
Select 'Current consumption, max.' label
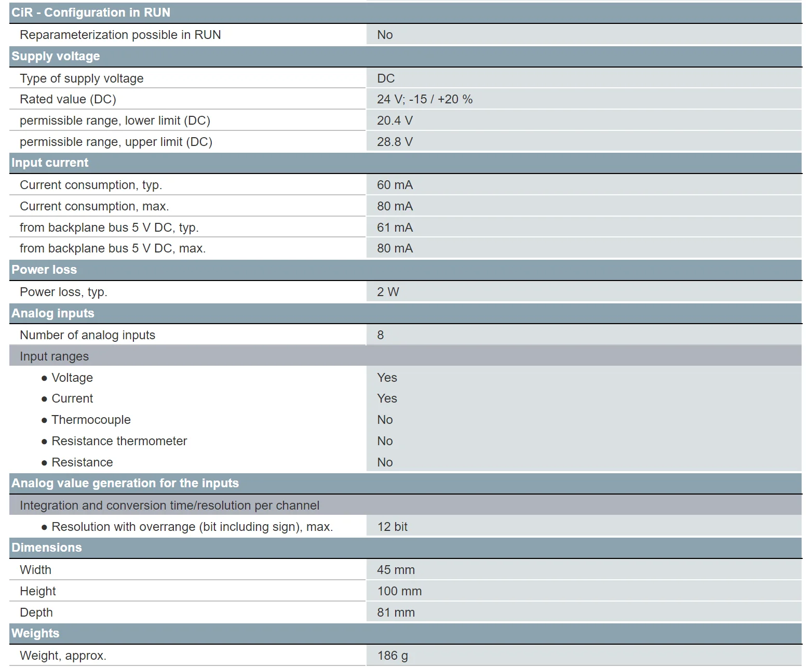coord(94,206)
